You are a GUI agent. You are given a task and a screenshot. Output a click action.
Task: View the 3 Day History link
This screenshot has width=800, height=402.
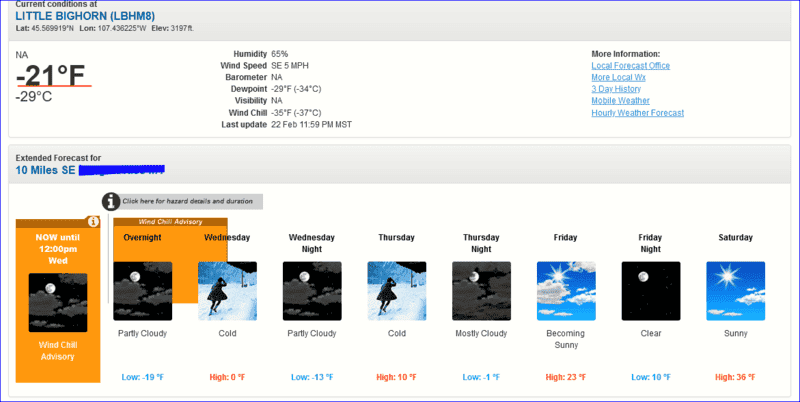pos(616,89)
